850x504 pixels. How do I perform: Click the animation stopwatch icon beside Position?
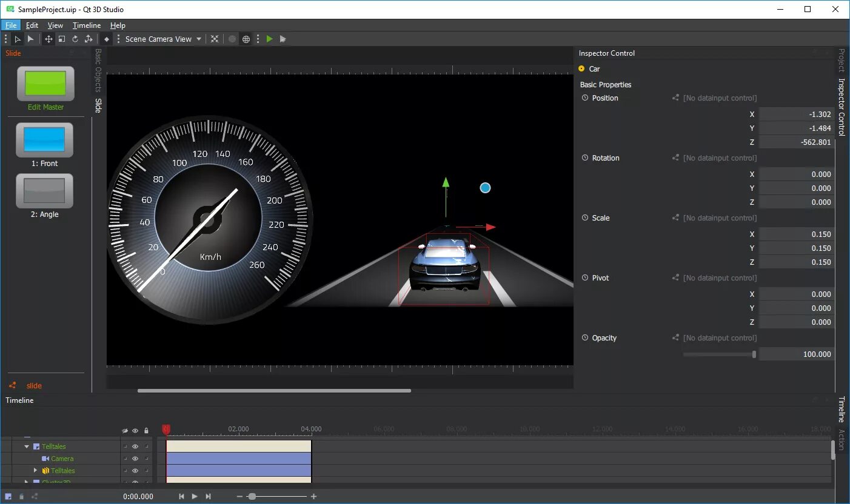click(584, 98)
